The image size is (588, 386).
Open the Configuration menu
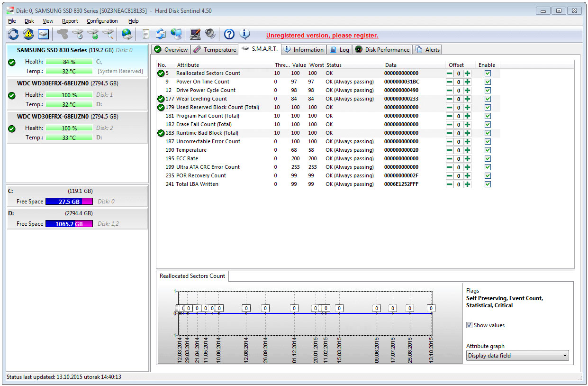point(102,21)
